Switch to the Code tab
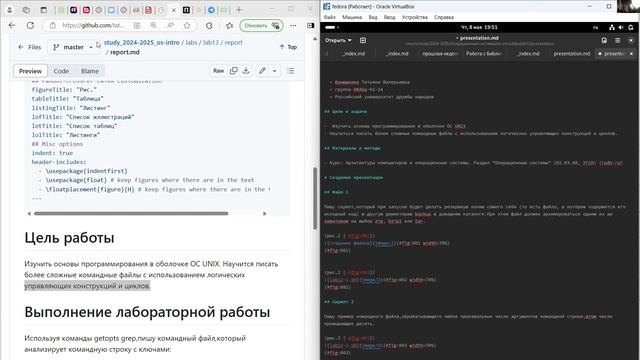 click(x=61, y=71)
